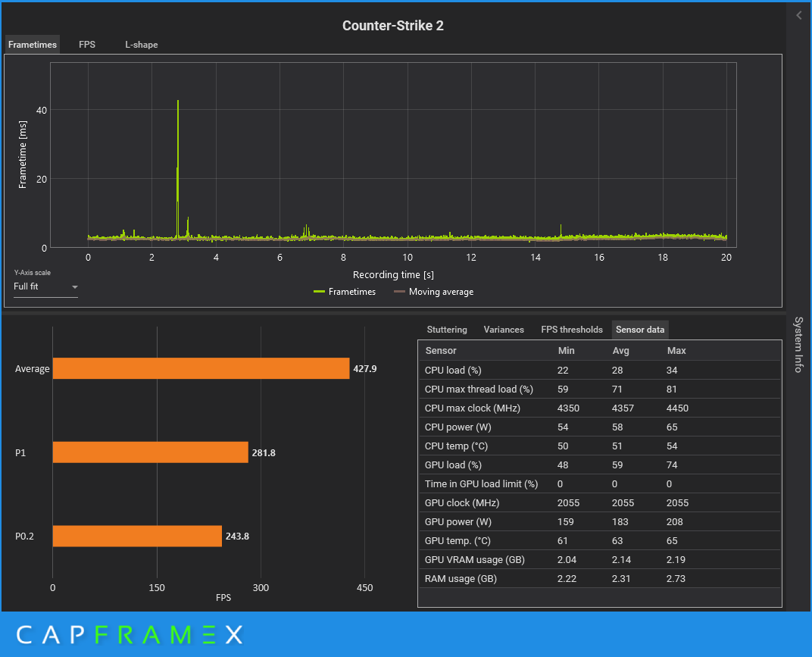Select the L-shape tab
The width and height of the screenshot is (812, 657).
point(142,45)
